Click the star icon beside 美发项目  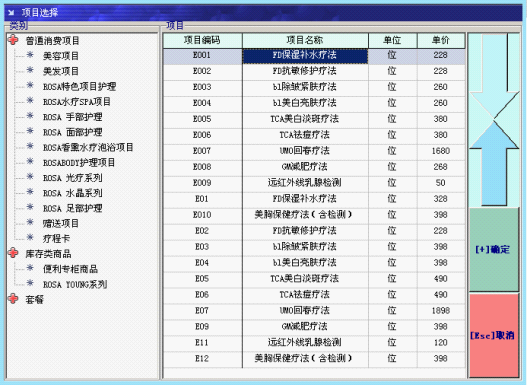coord(30,70)
